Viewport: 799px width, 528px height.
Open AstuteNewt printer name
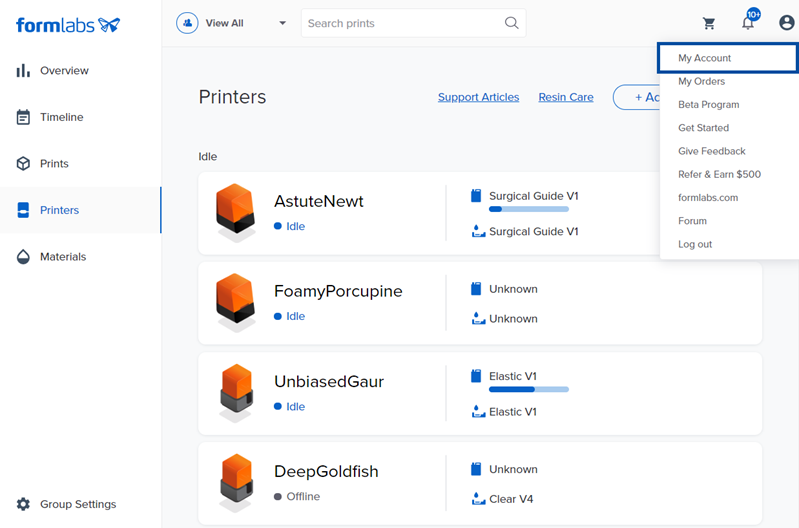[x=318, y=201]
